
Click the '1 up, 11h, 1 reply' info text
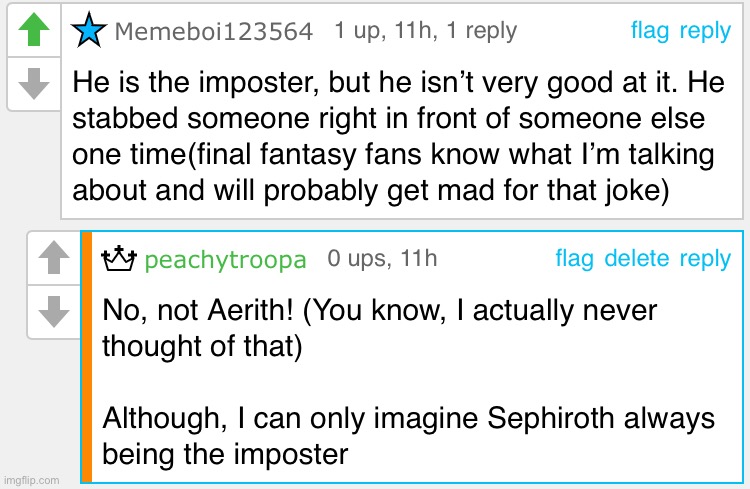tap(425, 31)
